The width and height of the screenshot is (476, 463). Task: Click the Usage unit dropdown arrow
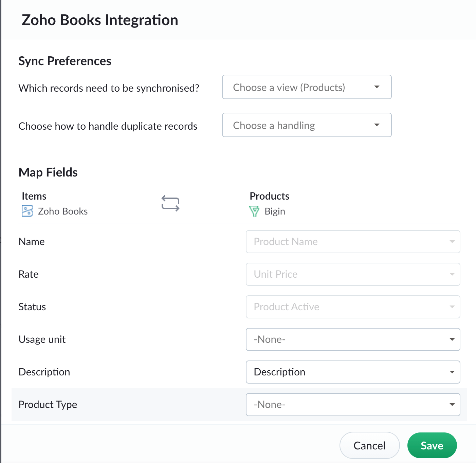(x=452, y=339)
